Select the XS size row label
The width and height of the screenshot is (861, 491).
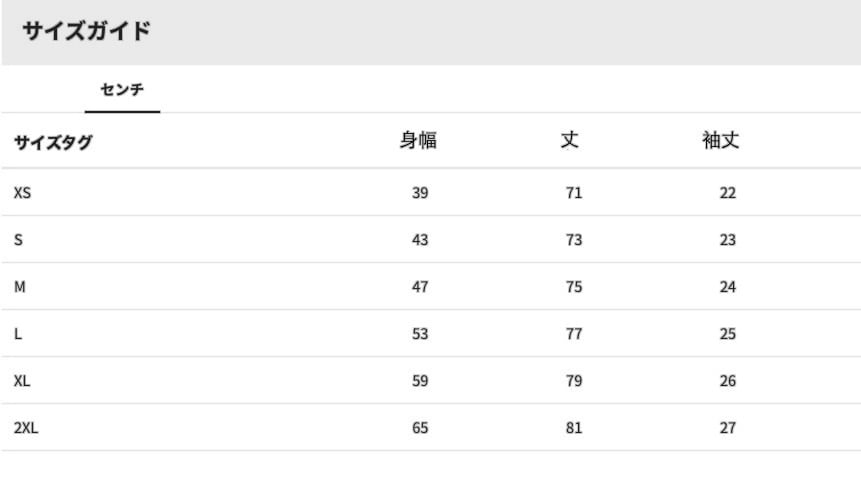22,193
